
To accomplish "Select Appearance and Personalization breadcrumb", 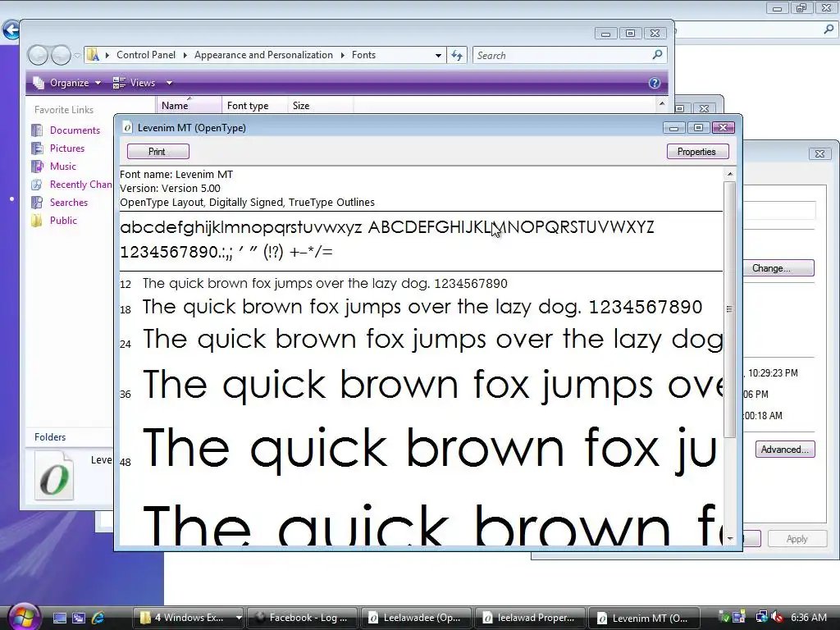I will 263,55.
